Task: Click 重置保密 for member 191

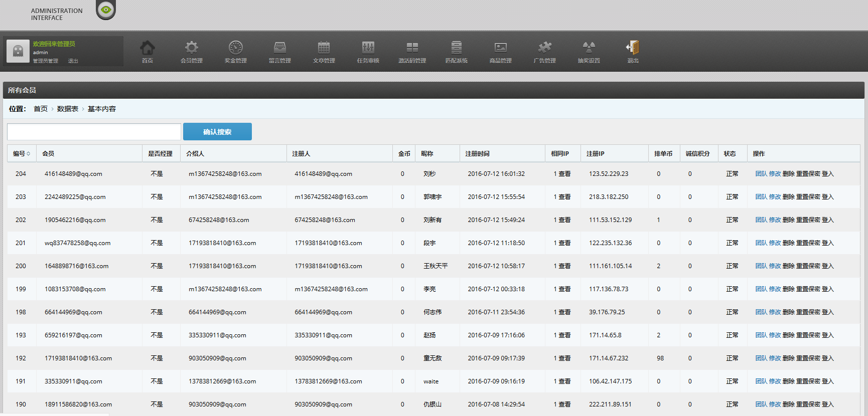Action: (808, 381)
